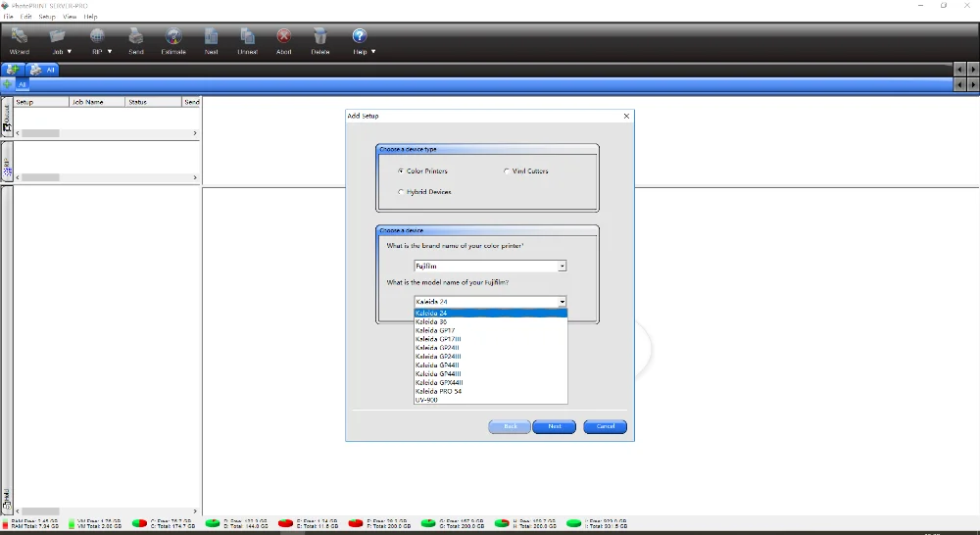Click the Send printer icon

[135, 36]
